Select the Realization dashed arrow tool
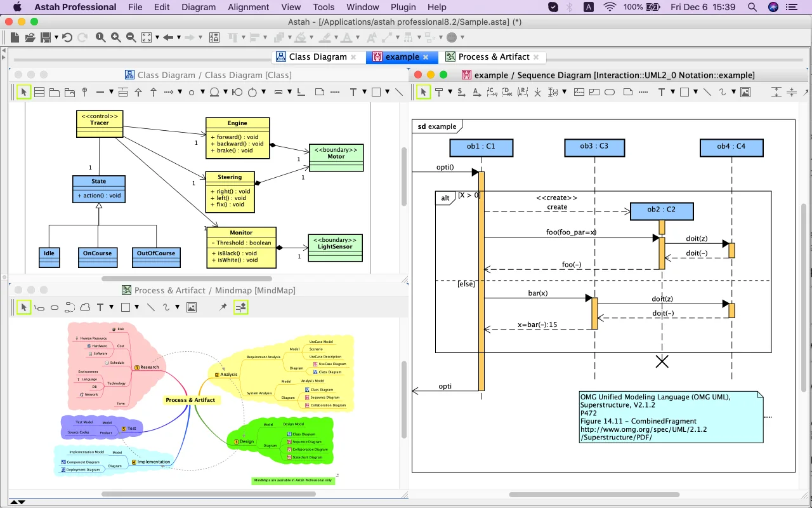This screenshot has height=508, width=812. [x=154, y=92]
